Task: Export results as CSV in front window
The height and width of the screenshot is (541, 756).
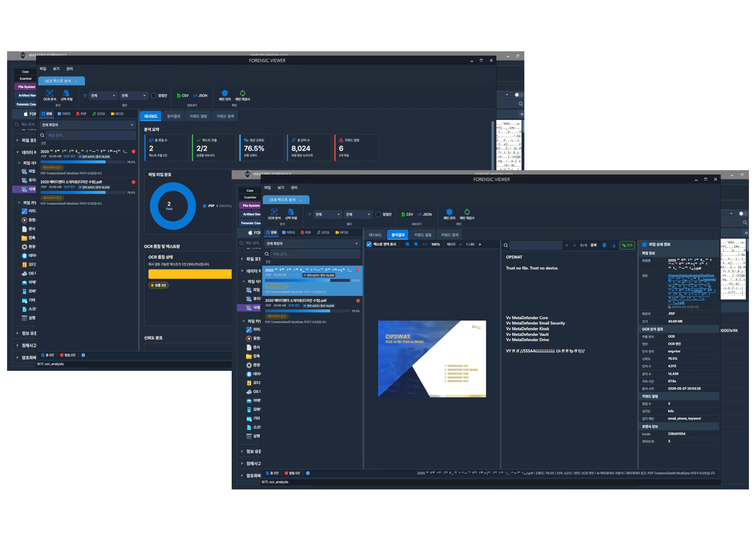Action: click(407, 214)
